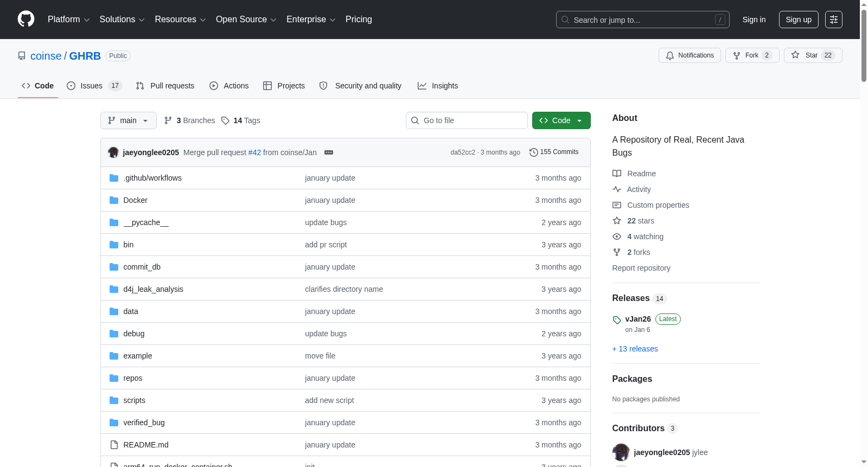Click the tag icon beside vJan26 release
Image resolution: width=868 pixels, height=467 pixels.
click(x=617, y=320)
